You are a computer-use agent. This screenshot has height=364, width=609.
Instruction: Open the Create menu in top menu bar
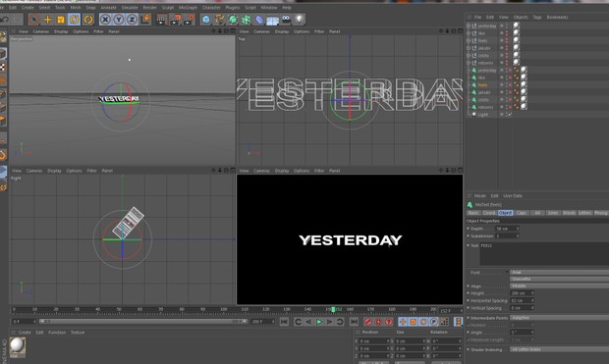(28, 8)
